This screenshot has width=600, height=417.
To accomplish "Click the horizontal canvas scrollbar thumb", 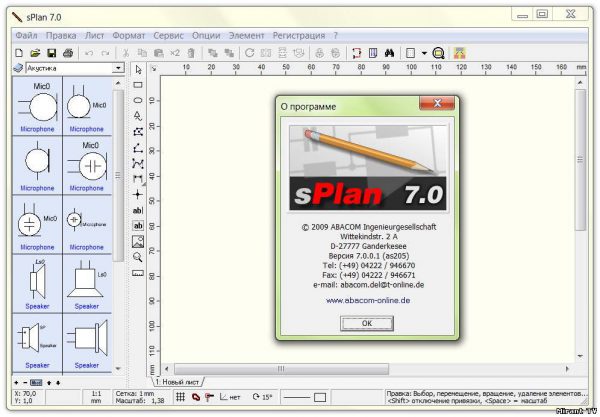I will (x=281, y=369).
